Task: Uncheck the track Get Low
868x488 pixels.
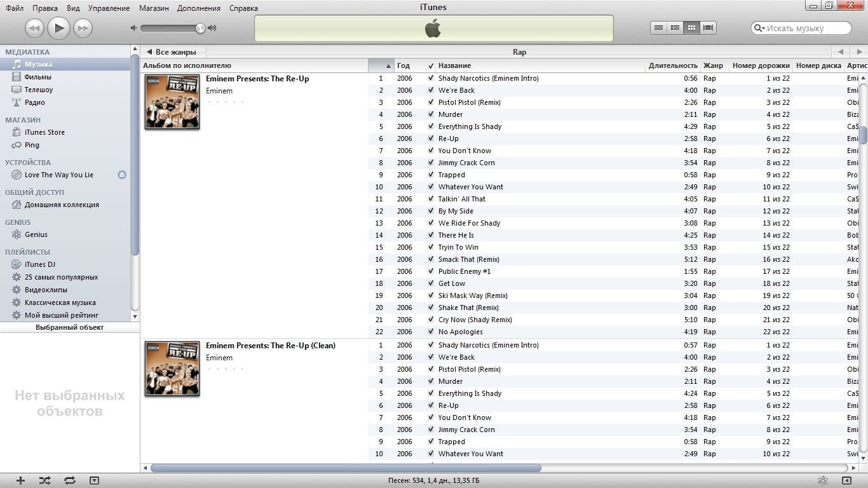Action: pyautogui.click(x=431, y=283)
